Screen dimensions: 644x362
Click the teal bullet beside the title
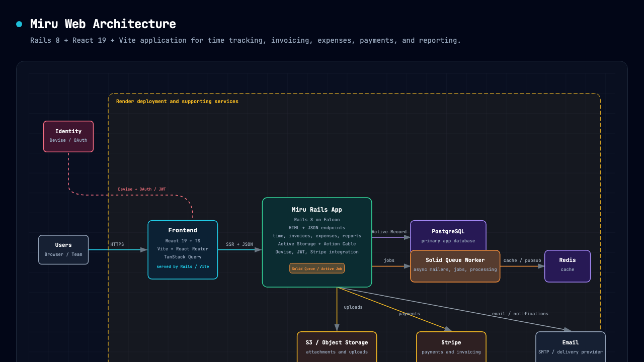[19, 24]
